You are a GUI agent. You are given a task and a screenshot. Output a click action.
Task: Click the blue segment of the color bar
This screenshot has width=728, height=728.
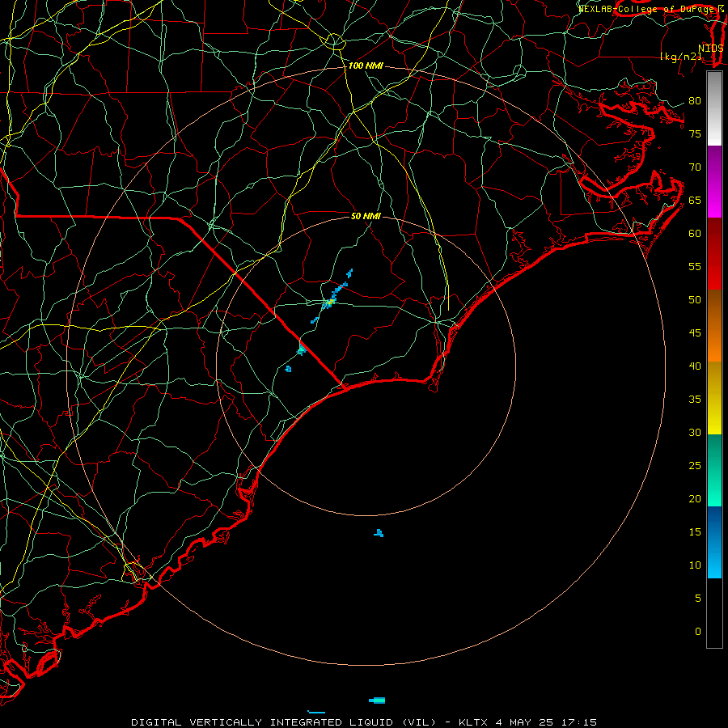tap(714, 542)
